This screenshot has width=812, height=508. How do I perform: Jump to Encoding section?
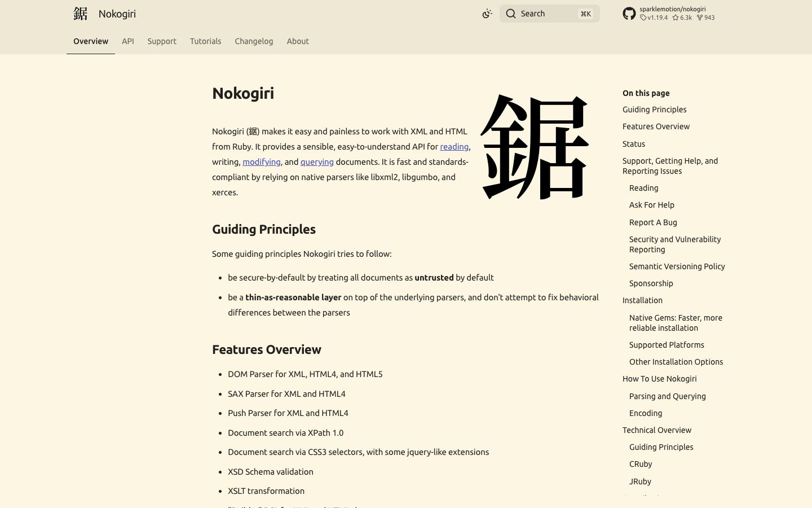[x=646, y=413]
